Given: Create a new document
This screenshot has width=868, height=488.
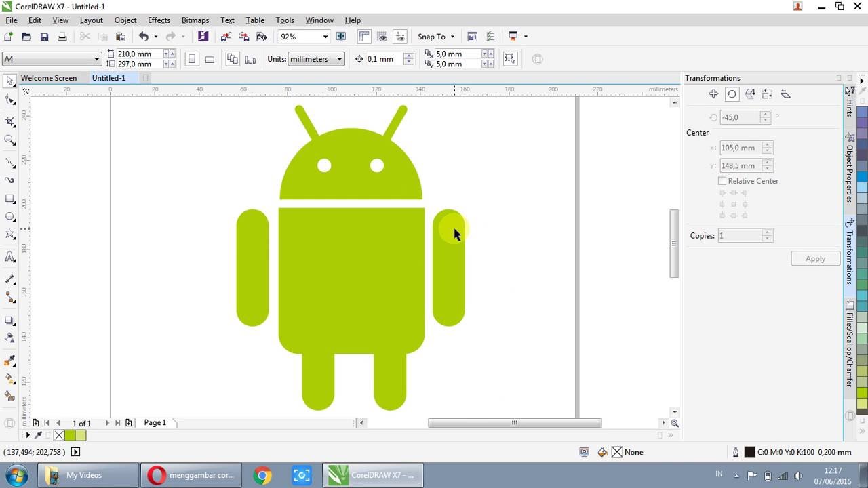Looking at the screenshot, I should point(9,37).
